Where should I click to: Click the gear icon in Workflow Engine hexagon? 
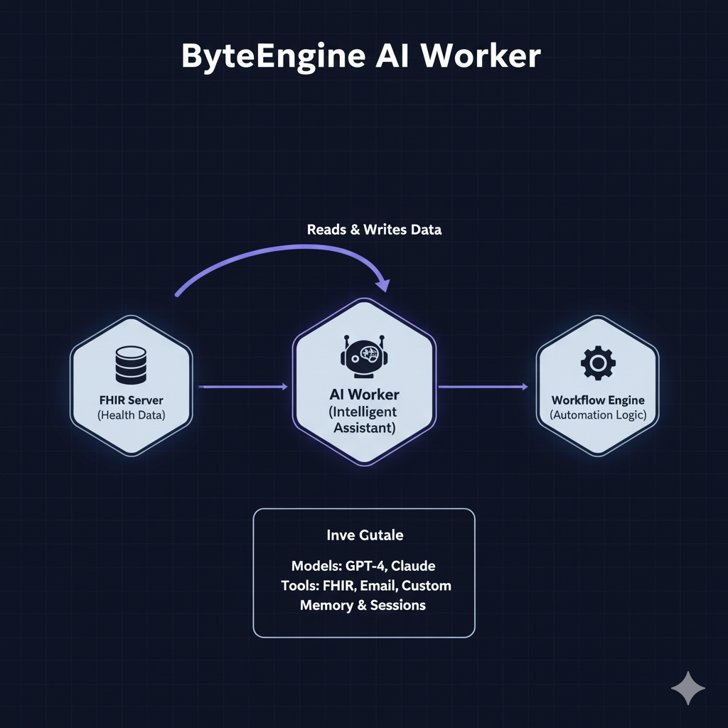[598, 363]
